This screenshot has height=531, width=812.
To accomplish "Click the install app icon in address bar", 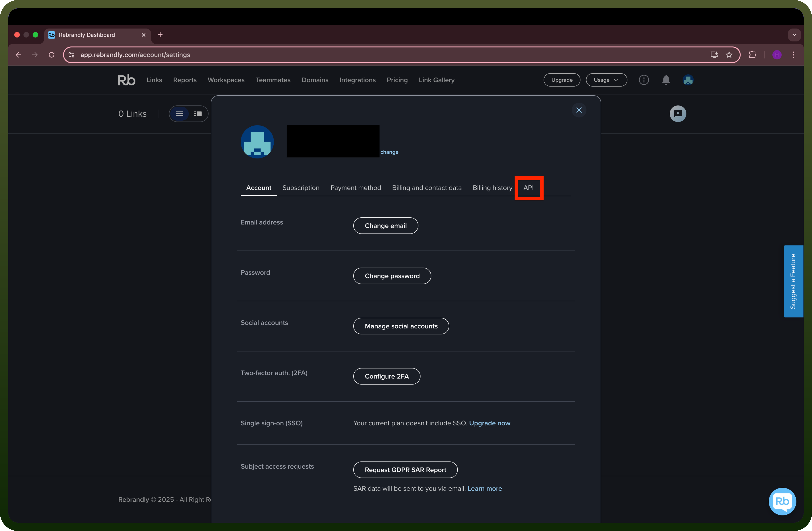I will click(x=714, y=55).
